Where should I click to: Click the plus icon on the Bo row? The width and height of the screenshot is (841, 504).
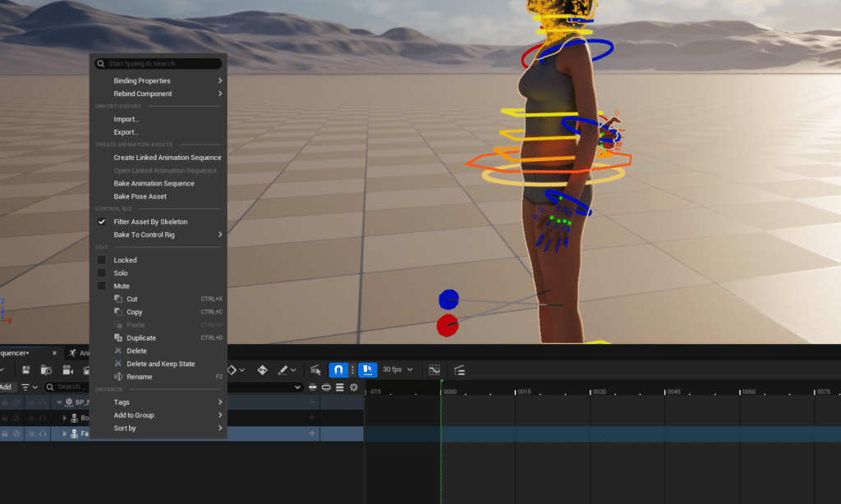(x=312, y=418)
